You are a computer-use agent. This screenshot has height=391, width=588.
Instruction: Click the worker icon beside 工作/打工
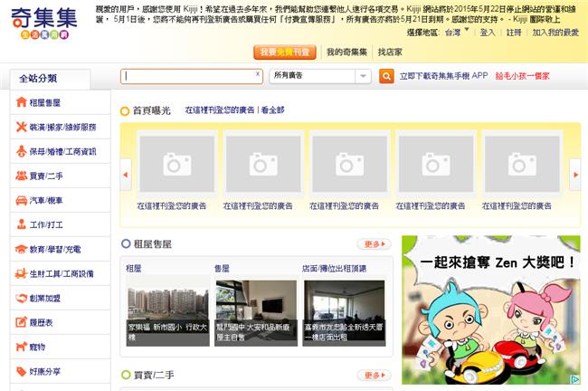[x=22, y=224]
